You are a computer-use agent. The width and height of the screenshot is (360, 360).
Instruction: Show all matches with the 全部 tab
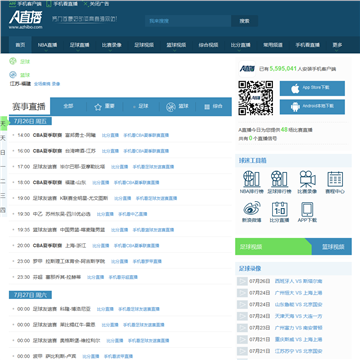(68, 106)
